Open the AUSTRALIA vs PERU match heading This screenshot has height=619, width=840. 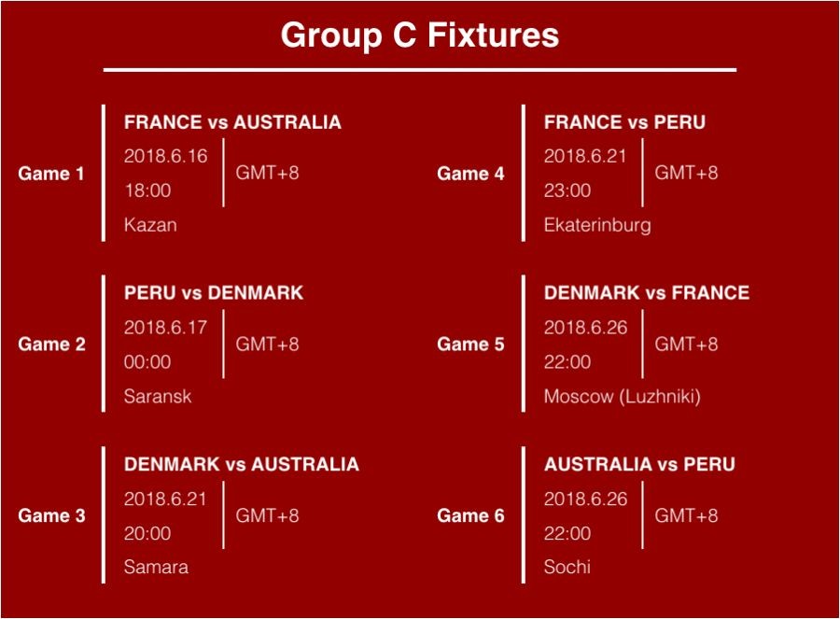(639, 464)
